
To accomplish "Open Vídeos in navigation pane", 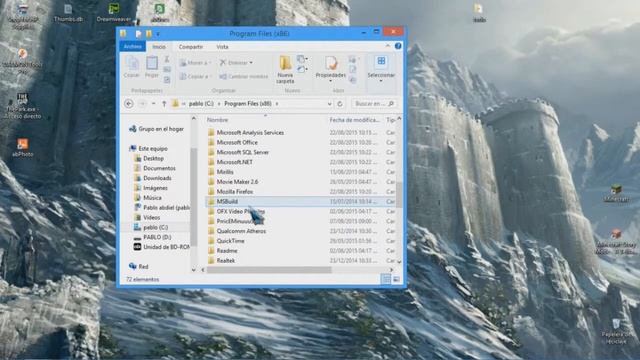I will (x=147, y=218).
